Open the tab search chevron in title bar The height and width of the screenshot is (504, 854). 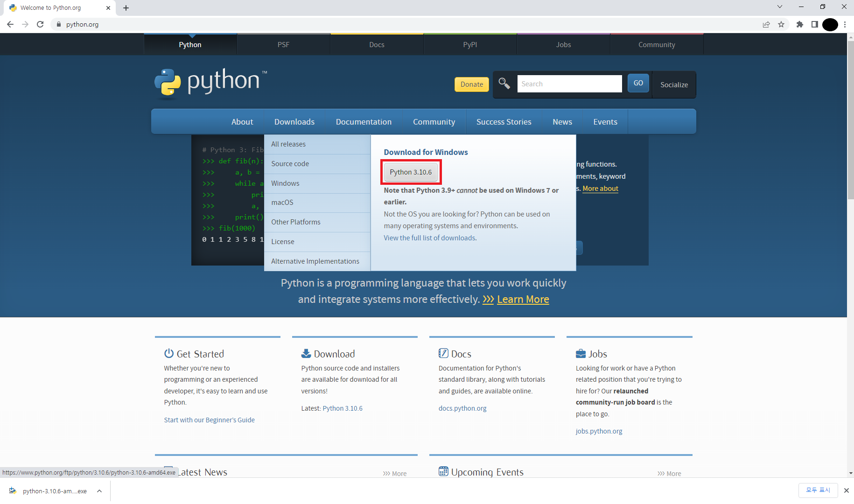[780, 7]
